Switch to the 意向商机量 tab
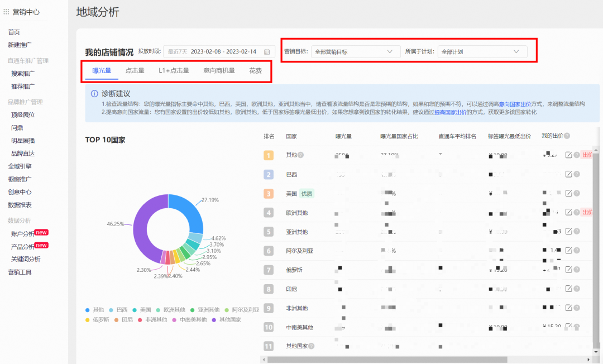The height and width of the screenshot is (364, 603). pos(219,71)
